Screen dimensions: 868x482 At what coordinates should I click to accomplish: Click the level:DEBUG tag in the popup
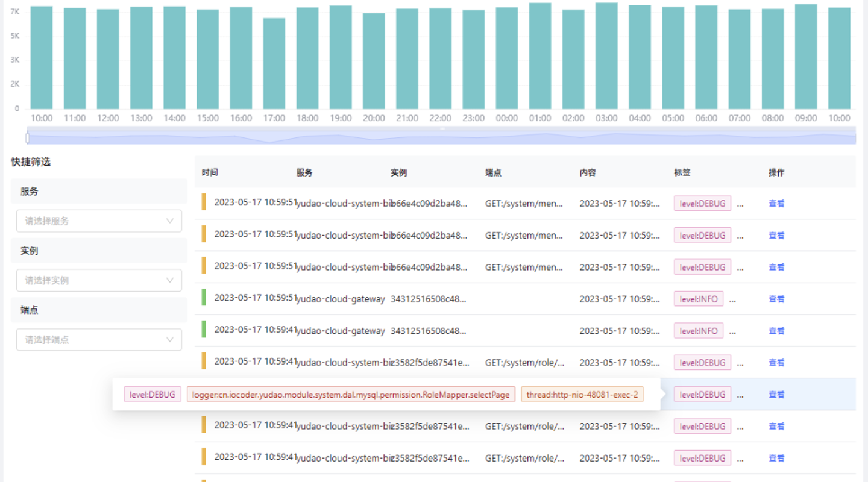(153, 395)
